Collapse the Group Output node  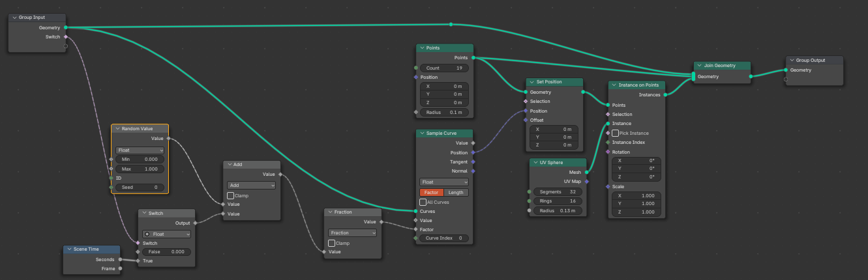791,61
